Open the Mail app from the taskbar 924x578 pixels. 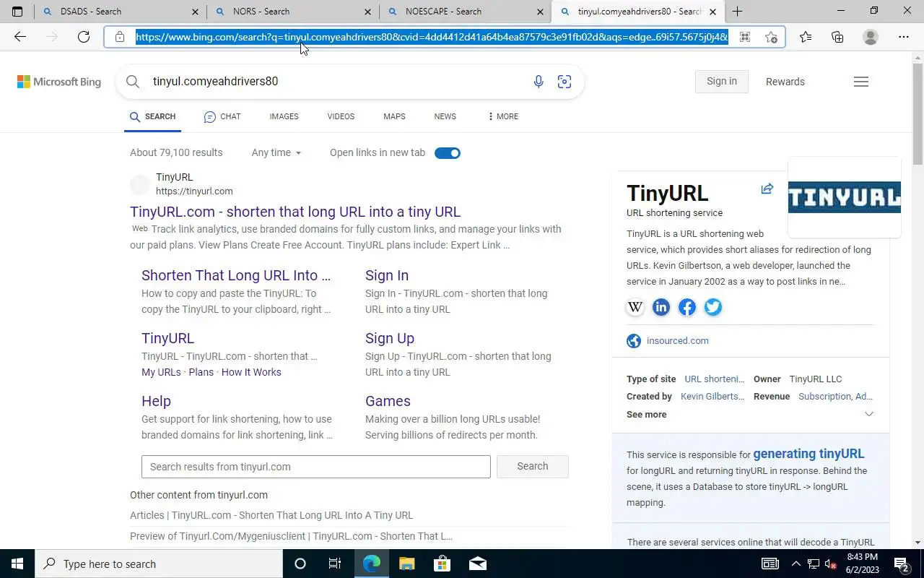[477, 564]
